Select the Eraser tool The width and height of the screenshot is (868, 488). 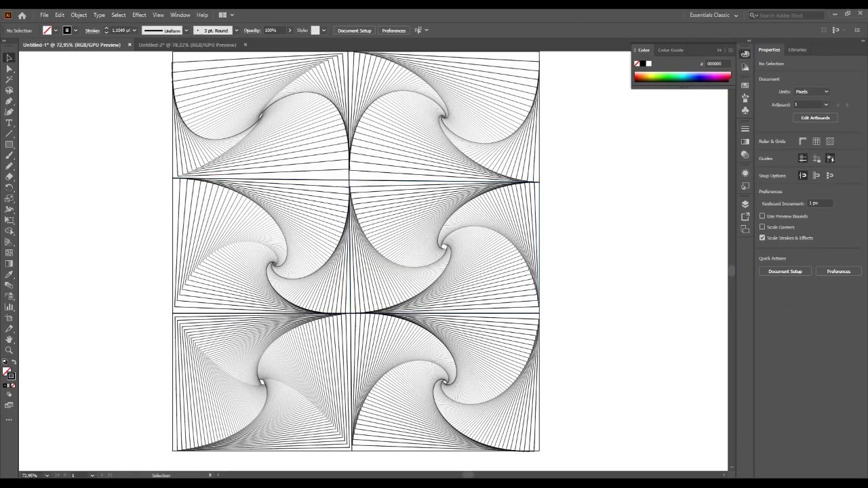[x=9, y=177]
